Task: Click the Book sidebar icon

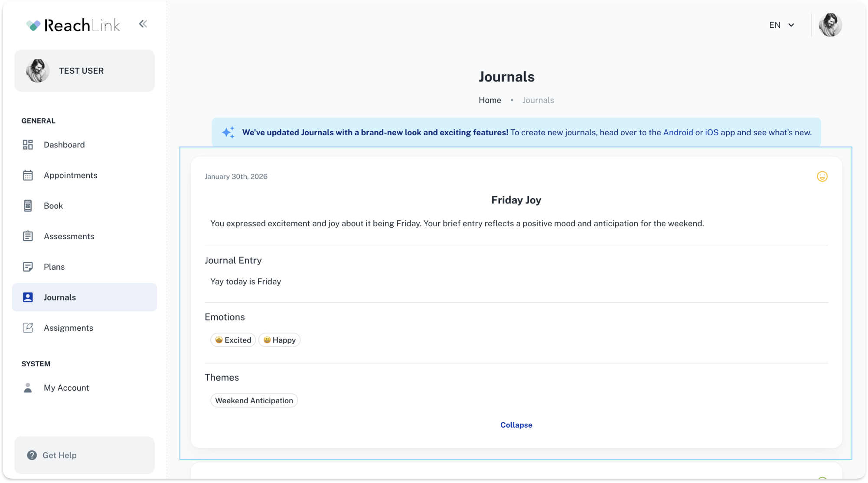Action: [x=28, y=206]
